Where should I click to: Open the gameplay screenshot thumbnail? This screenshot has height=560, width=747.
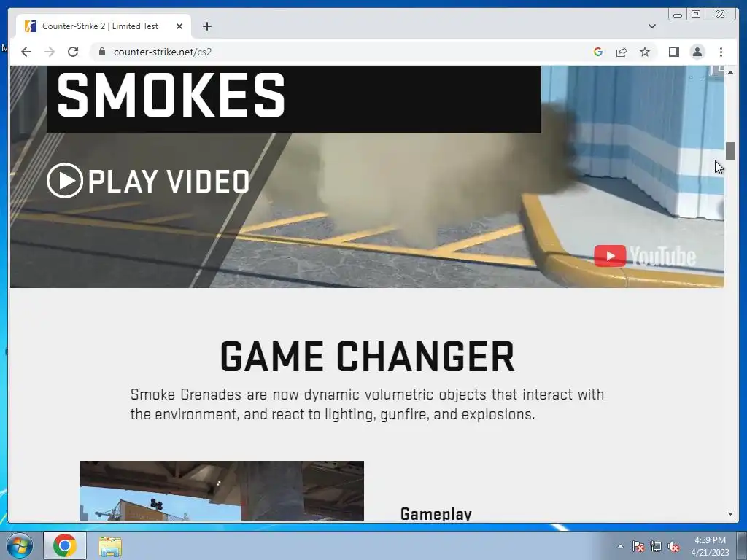click(x=222, y=491)
